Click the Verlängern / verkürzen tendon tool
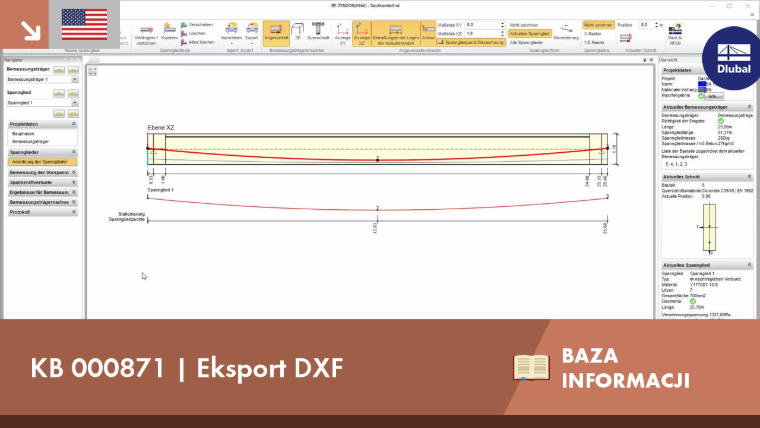The image size is (760, 428). 146,34
